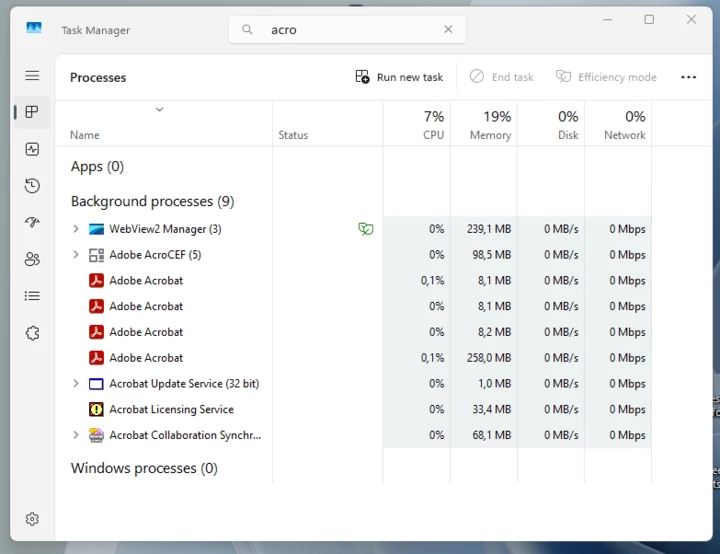Screen dimensions: 720x554
Task: Open the Performance page in sidebar
Action: coord(32,149)
